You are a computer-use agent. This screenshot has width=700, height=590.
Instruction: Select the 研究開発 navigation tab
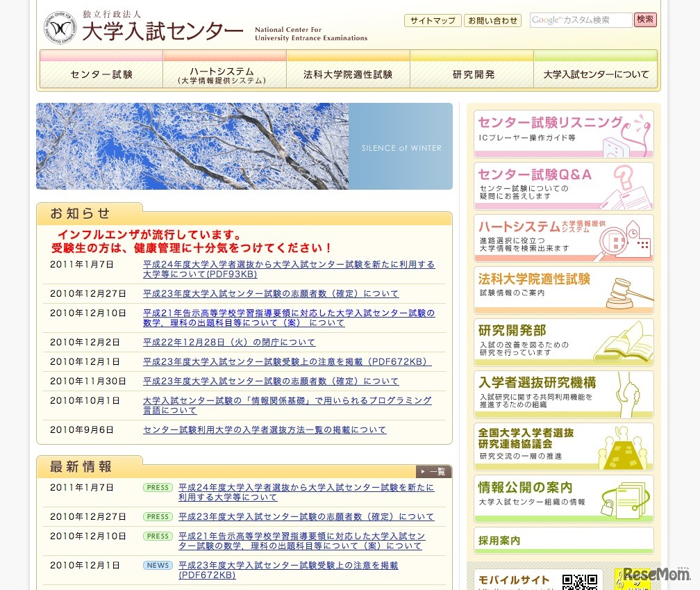[x=472, y=74]
